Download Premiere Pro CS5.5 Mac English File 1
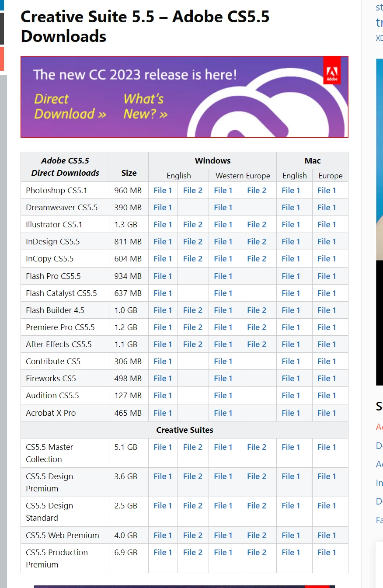 (x=291, y=327)
